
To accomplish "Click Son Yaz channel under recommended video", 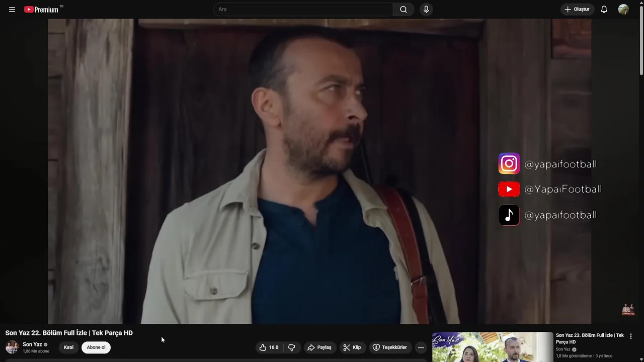I will click(563, 349).
